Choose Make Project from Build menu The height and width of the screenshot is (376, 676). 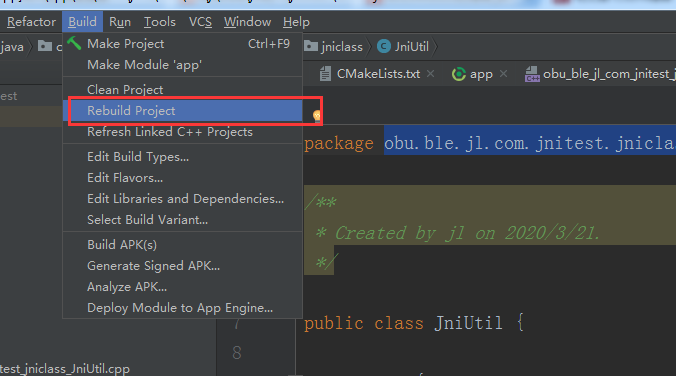(183, 44)
